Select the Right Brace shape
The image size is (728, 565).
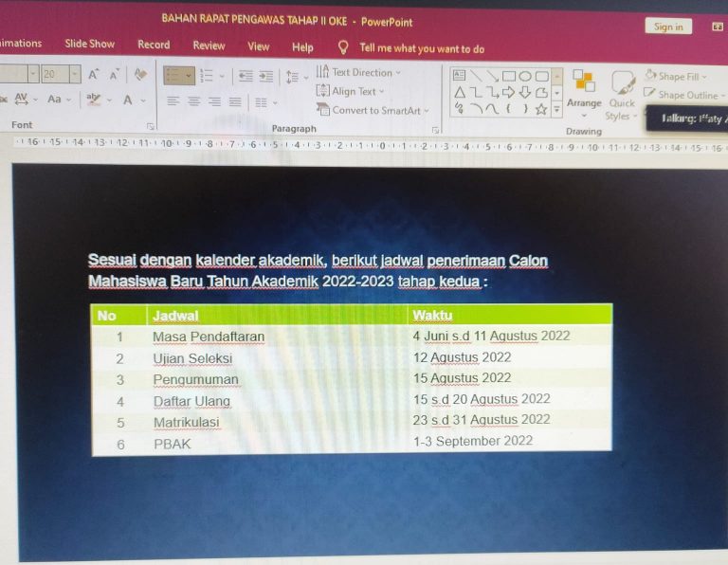tap(525, 109)
